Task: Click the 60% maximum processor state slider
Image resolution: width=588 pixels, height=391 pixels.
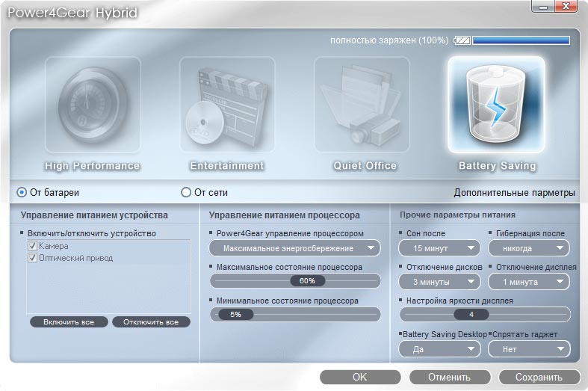Action: [308, 280]
